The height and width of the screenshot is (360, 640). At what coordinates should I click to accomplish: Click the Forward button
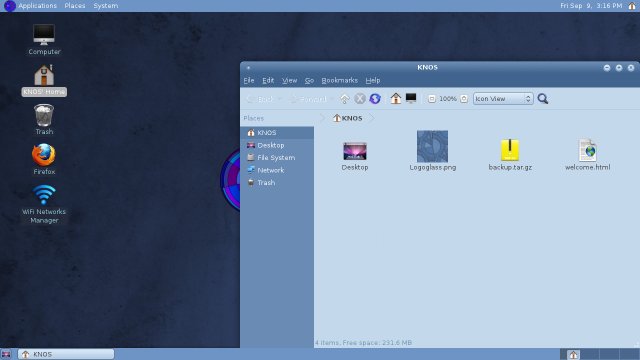pyautogui.click(x=308, y=99)
